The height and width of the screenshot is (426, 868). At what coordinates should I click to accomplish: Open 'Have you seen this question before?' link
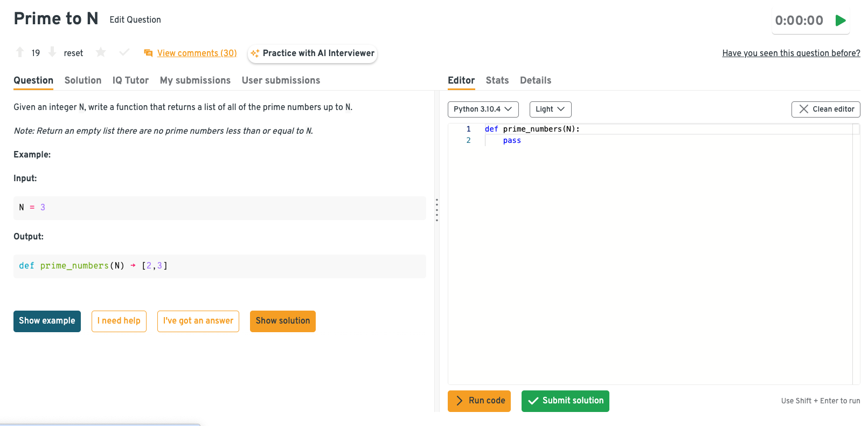tap(791, 53)
